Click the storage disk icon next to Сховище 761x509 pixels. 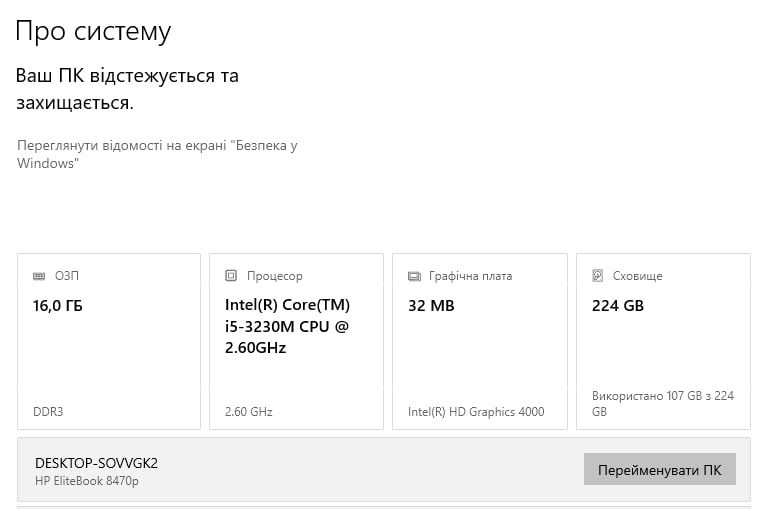tap(597, 276)
